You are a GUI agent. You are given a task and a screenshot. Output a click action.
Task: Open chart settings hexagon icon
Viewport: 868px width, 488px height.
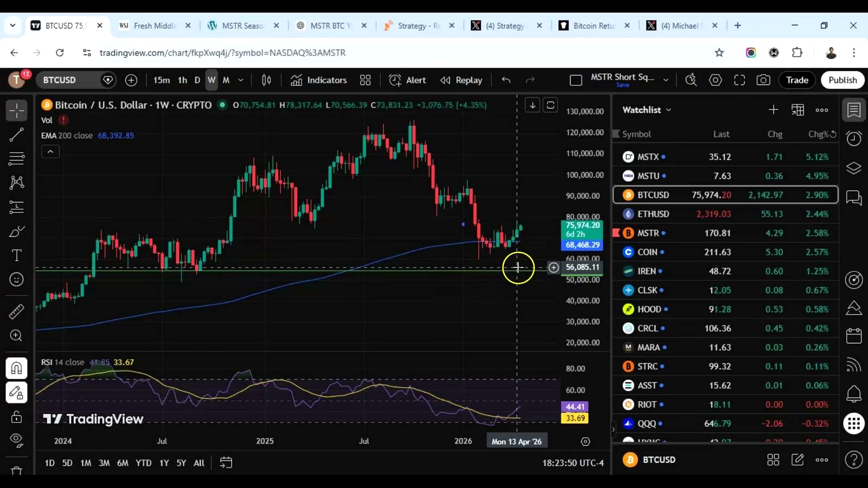(716, 80)
